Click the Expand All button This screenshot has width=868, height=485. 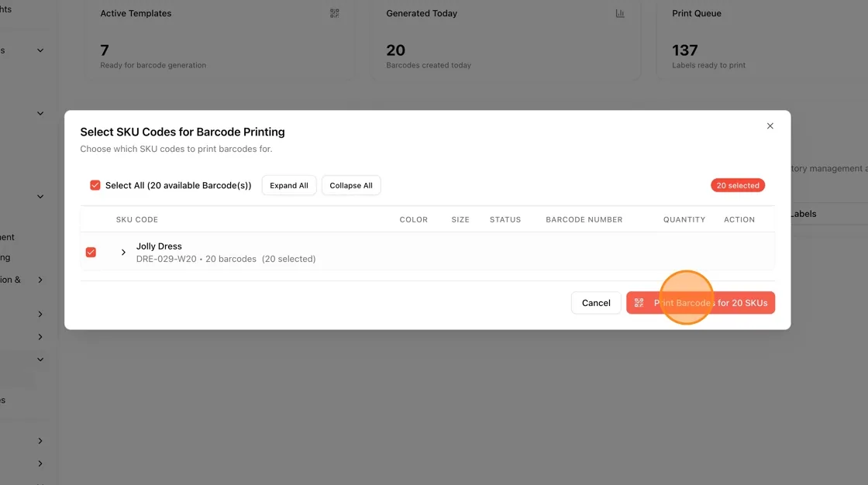click(x=289, y=185)
